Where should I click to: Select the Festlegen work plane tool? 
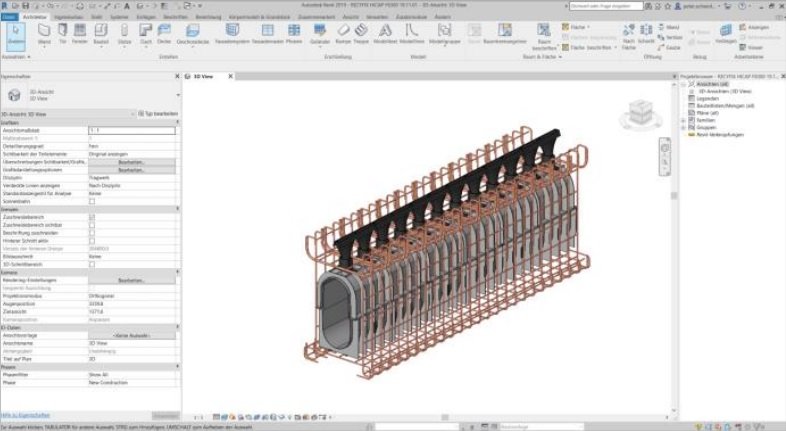point(725,34)
